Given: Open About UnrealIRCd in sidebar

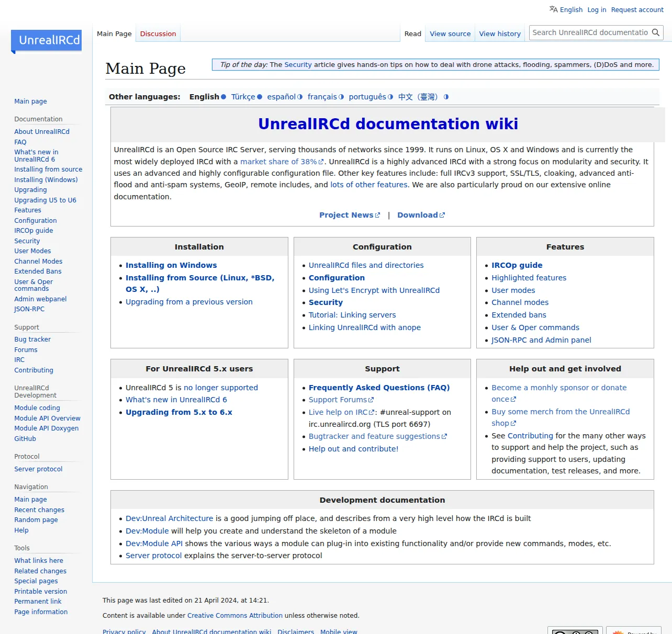Looking at the screenshot, I should click(42, 132).
